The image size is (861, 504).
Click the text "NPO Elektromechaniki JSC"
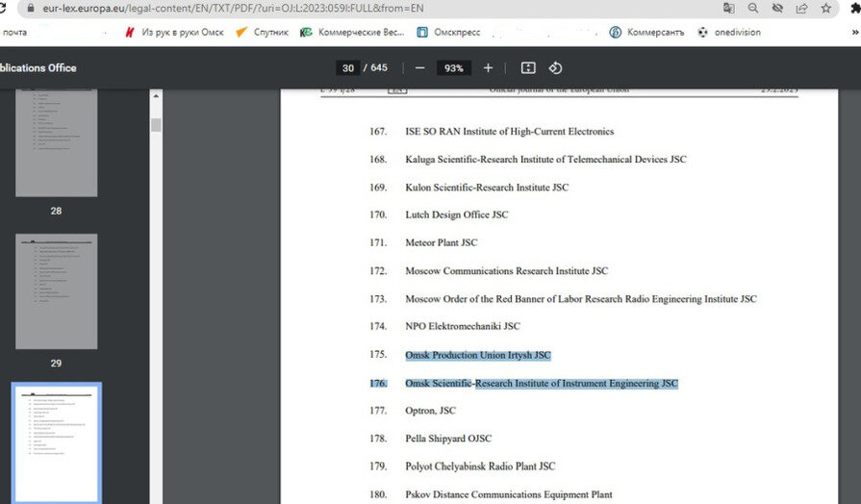point(463,326)
